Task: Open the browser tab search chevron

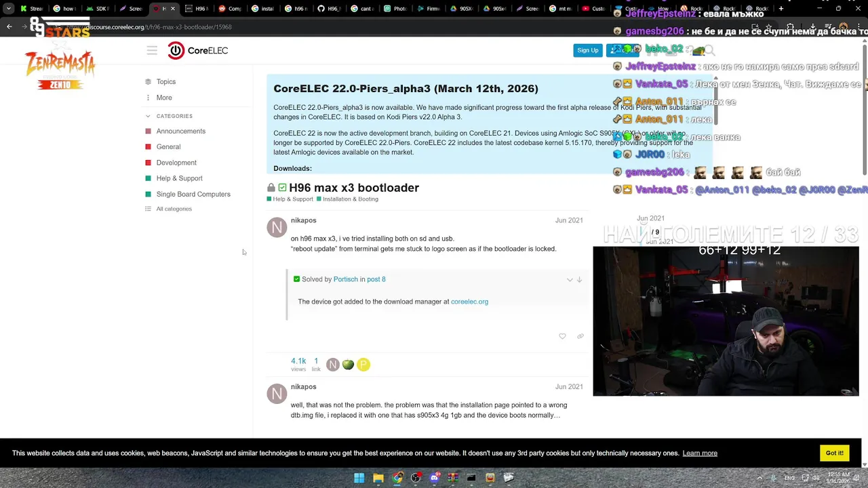Action: tap(8, 9)
